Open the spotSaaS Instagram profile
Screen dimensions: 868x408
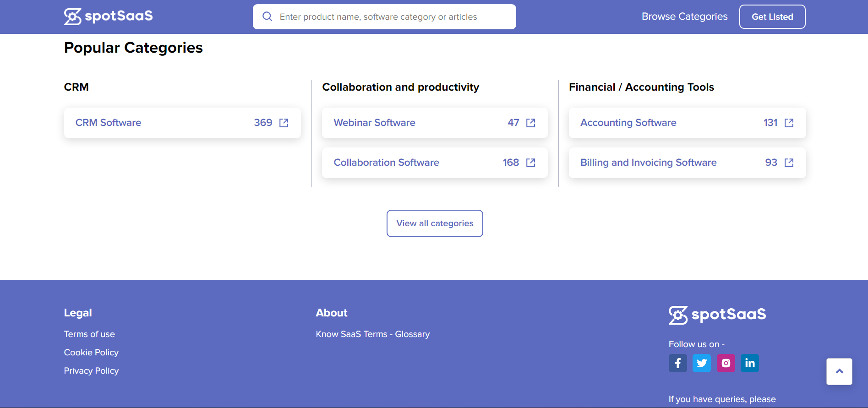tap(726, 363)
